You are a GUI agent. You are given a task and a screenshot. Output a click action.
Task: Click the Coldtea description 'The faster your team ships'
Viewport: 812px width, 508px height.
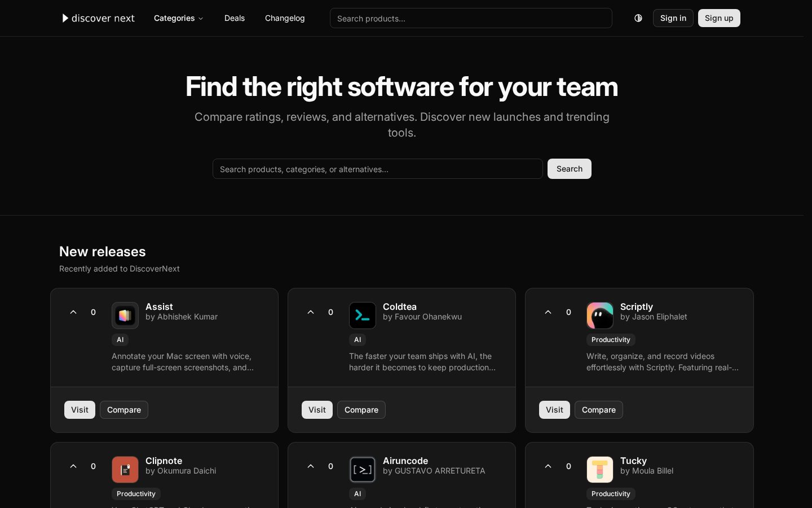(422, 362)
